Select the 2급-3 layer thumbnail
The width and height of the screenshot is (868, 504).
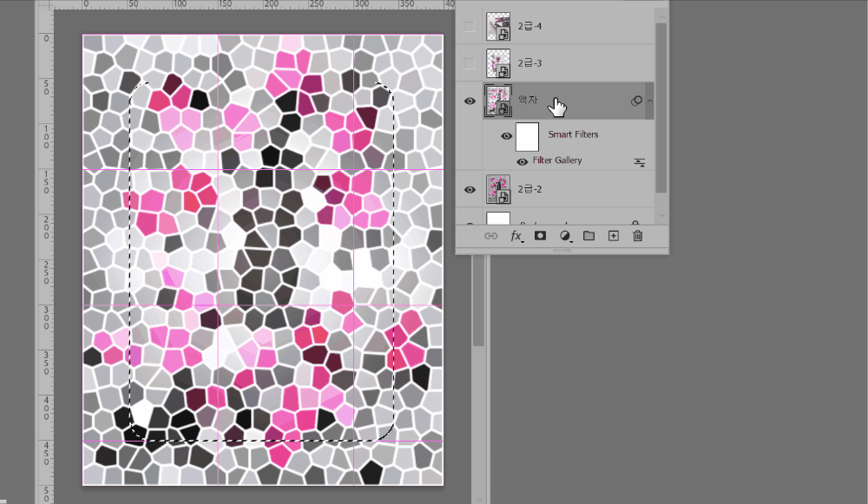[498, 63]
